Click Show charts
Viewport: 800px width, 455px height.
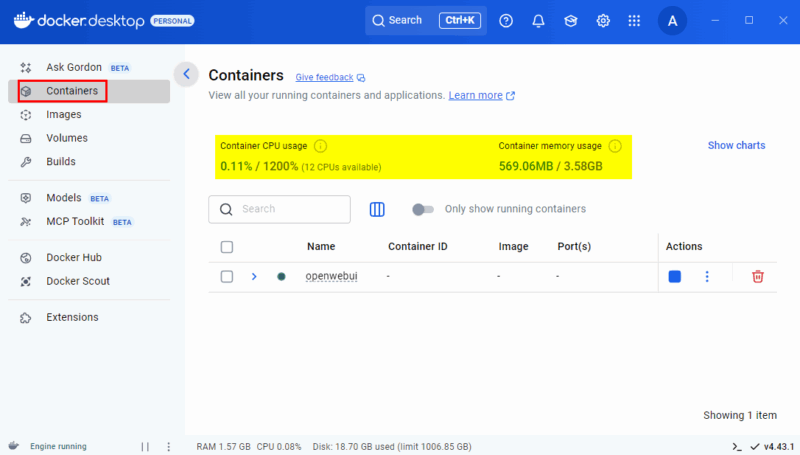coord(736,145)
